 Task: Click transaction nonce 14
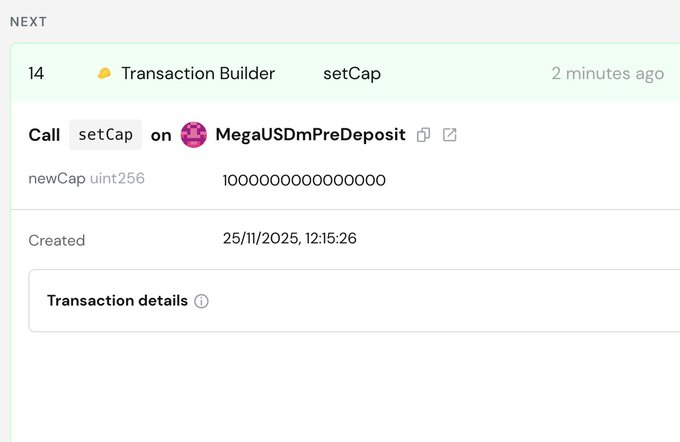click(36, 73)
